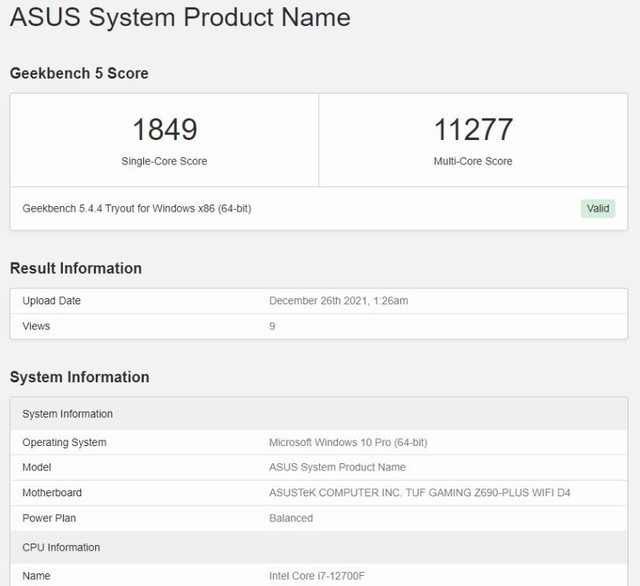This screenshot has height=586, width=640.
Task: Select the Balanced power plan value
Action: click(x=291, y=518)
